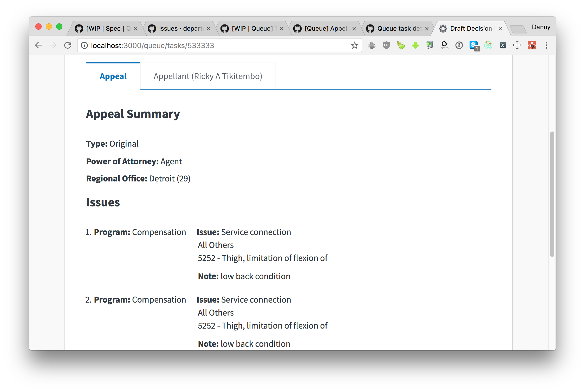
Task: Click issue 2 '5252 - Thigh' description
Action: coord(263,326)
